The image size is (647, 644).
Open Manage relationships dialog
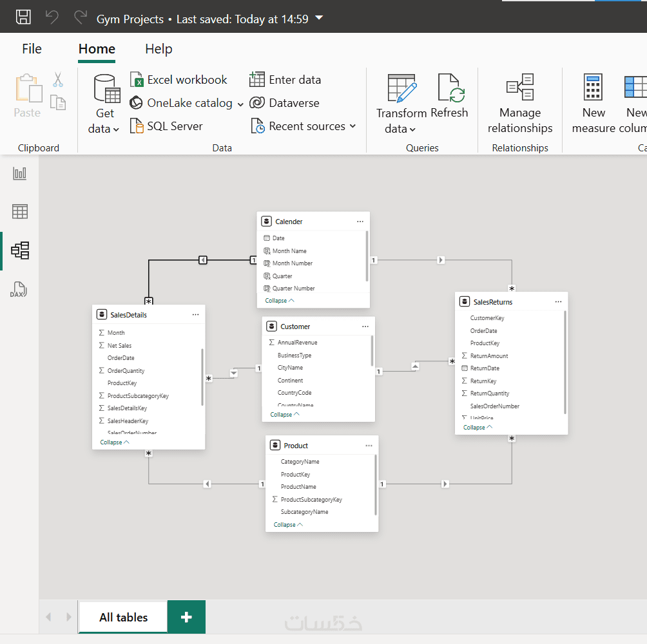(x=520, y=104)
